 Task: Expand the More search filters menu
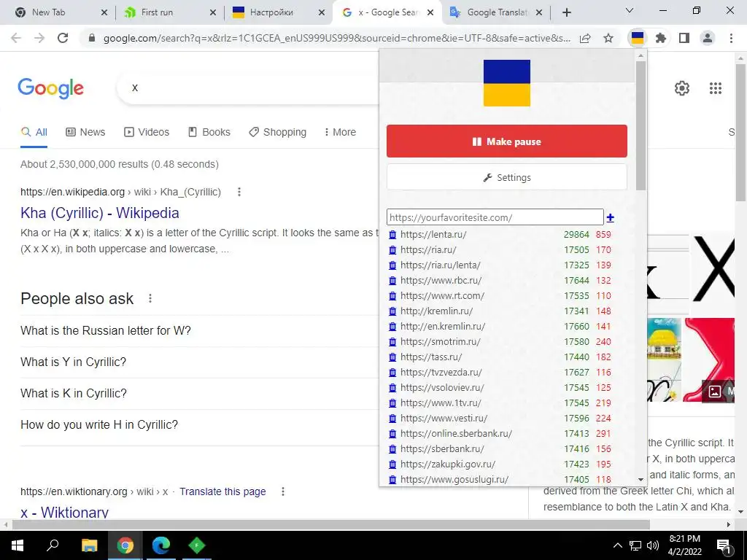point(340,133)
